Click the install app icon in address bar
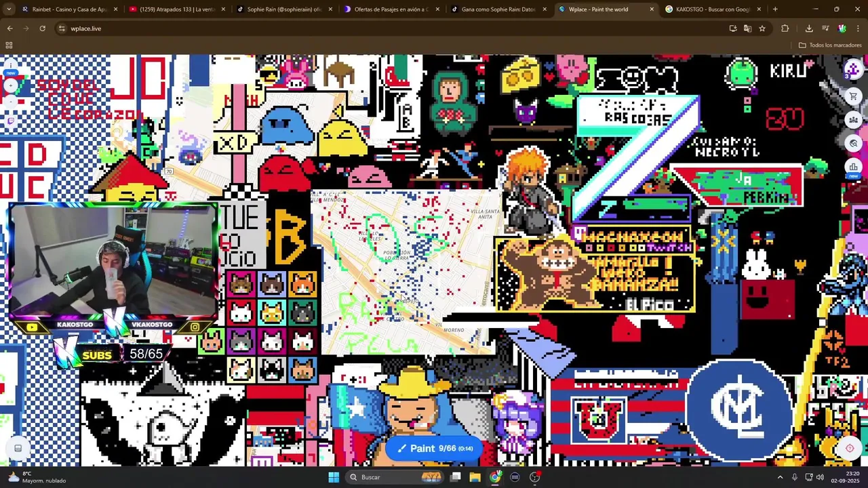Image resolution: width=868 pixels, height=488 pixels. (733, 28)
